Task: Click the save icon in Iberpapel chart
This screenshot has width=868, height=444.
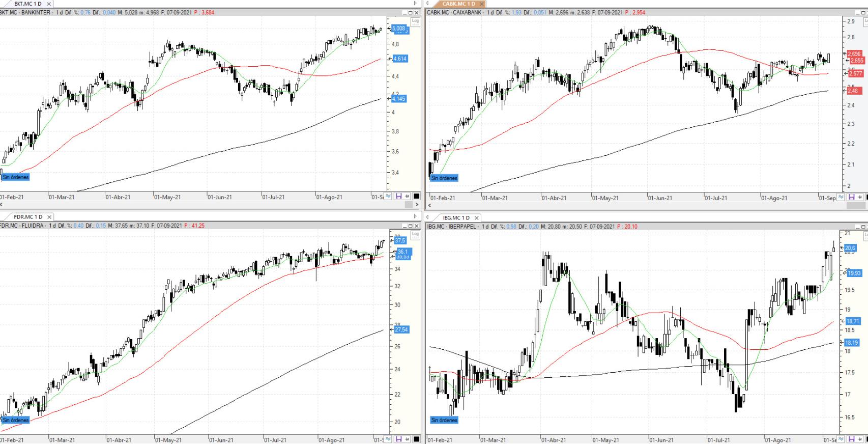Action: pyautogui.click(x=851, y=439)
